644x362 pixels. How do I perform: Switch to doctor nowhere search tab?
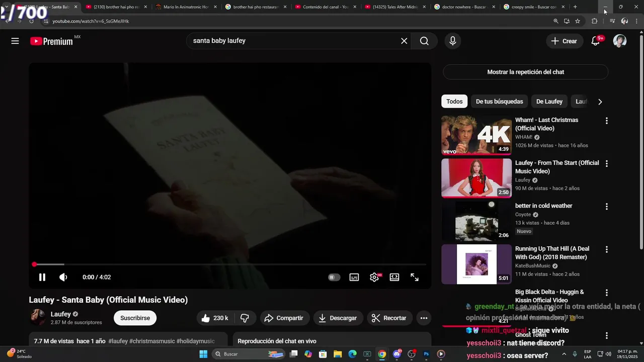coord(464,7)
